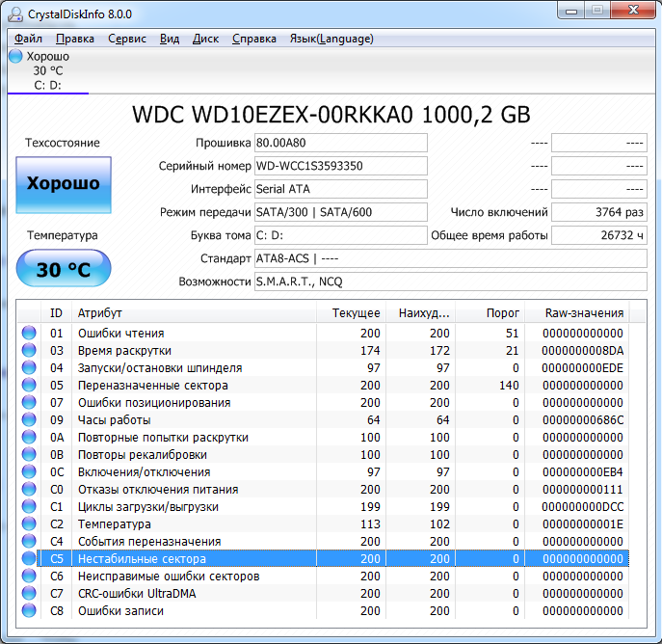Image resolution: width=662 pixels, height=644 pixels.
Task: Click status icon for 0C Включения/отключения
Action: [x=29, y=471]
